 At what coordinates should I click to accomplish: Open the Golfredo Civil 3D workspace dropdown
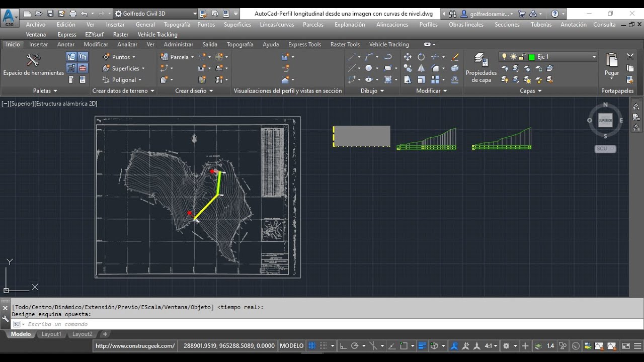pos(195,14)
